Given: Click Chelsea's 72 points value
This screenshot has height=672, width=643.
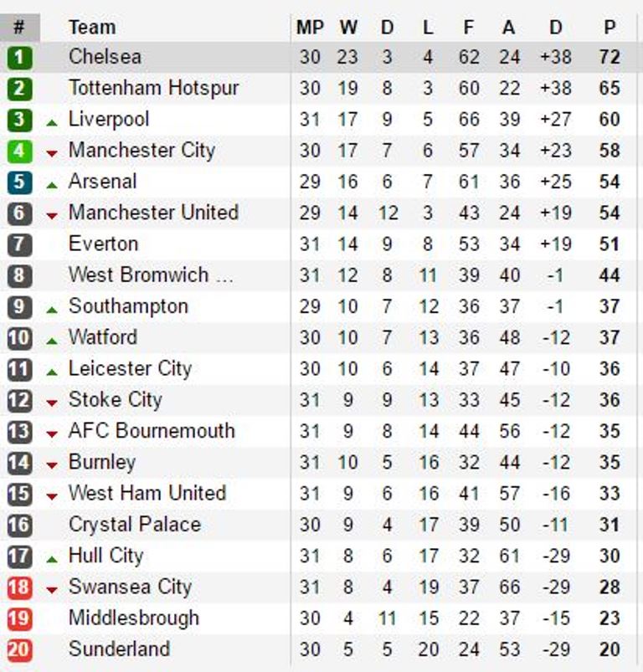Looking at the screenshot, I should (610, 58).
